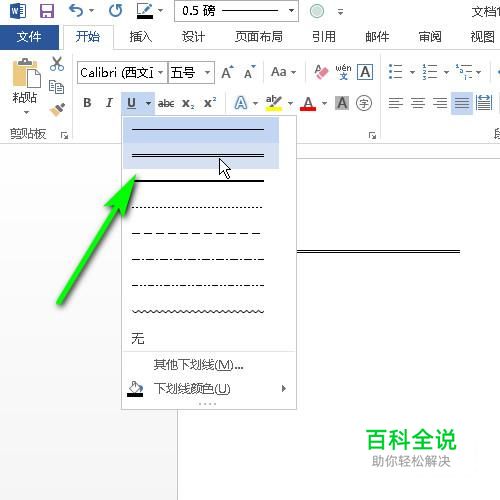Click the Word application icon
Image resolution: width=500 pixels, height=500 pixels.
18,11
